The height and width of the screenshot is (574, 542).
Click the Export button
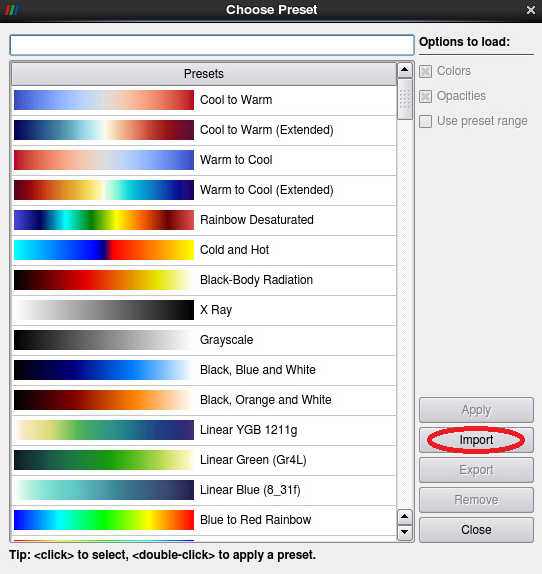476,470
